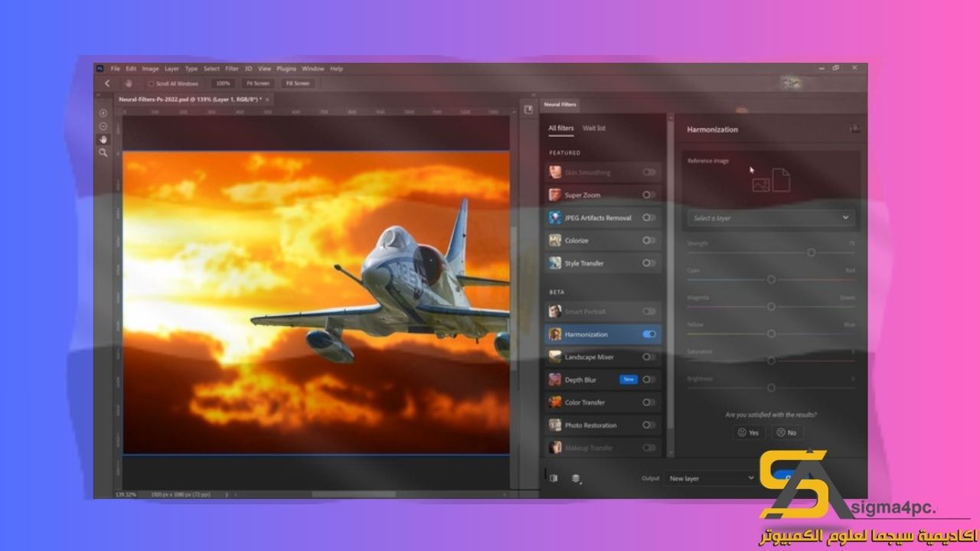Click the Colorize thumbnail icon
Image resolution: width=980 pixels, height=551 pixels.
point(555,240)
